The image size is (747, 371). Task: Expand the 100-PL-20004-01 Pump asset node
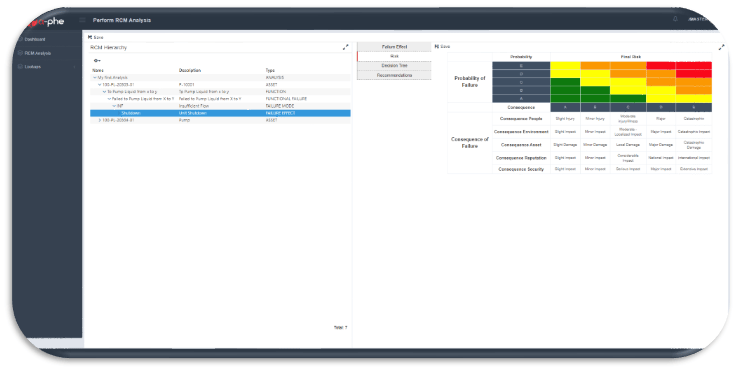(99, 120)
